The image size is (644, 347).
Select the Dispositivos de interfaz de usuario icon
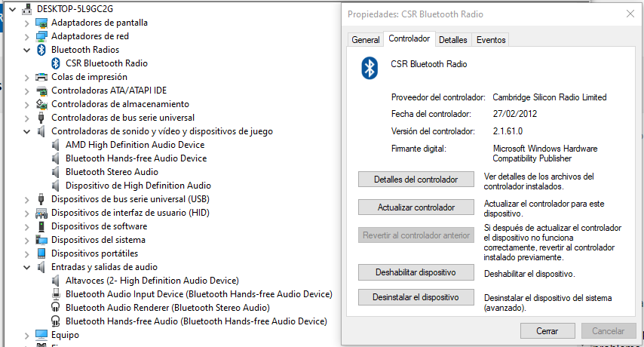tap(41, 213)
